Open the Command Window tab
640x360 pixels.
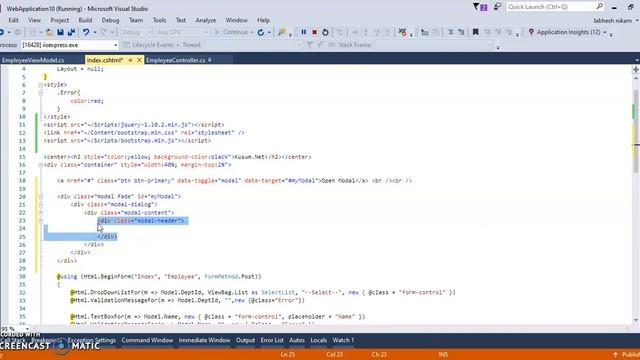147,340
